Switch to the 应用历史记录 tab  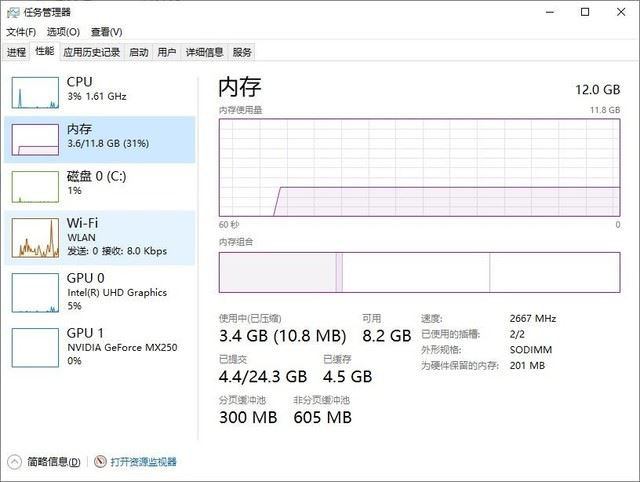coord(91,52)
